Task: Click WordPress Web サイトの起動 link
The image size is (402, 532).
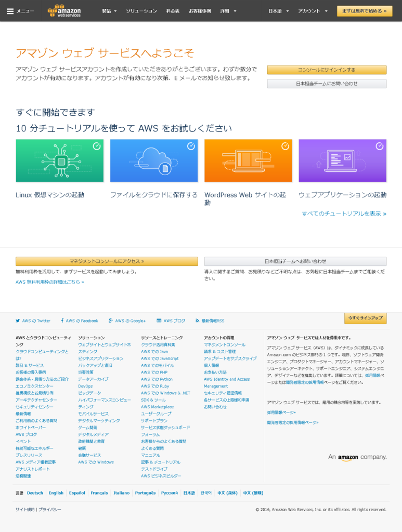Action: [245, 199]
